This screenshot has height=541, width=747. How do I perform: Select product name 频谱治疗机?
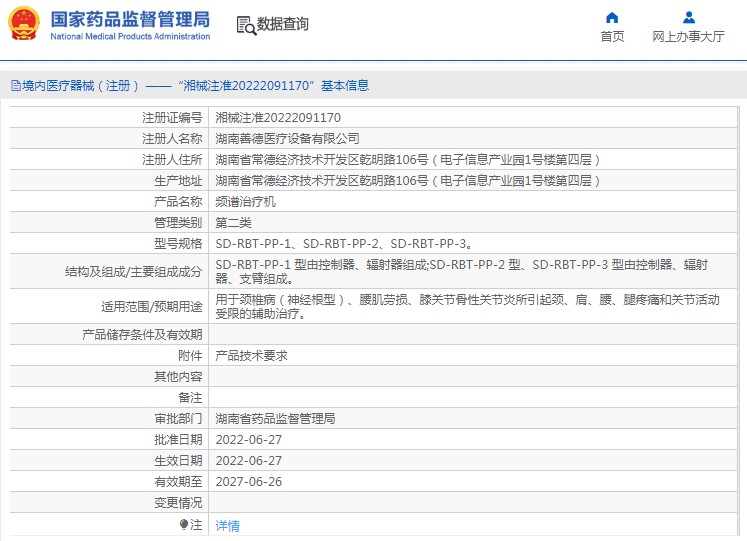pos(245,201)
